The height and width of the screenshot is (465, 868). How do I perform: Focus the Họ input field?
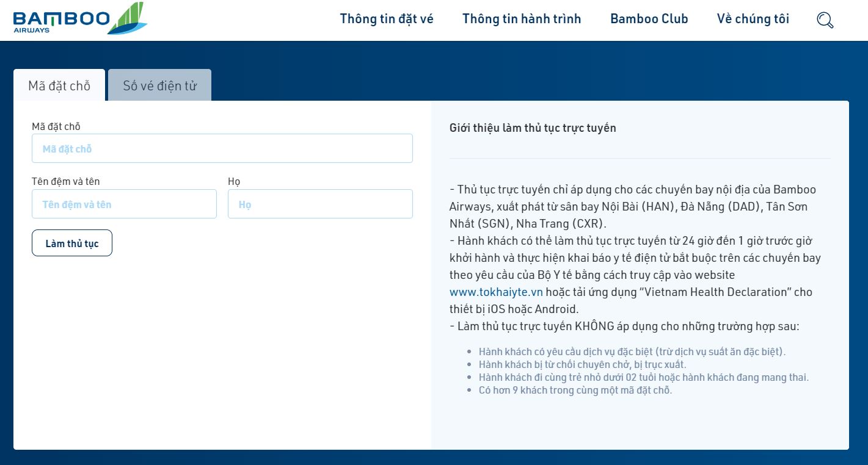point(320,204)
